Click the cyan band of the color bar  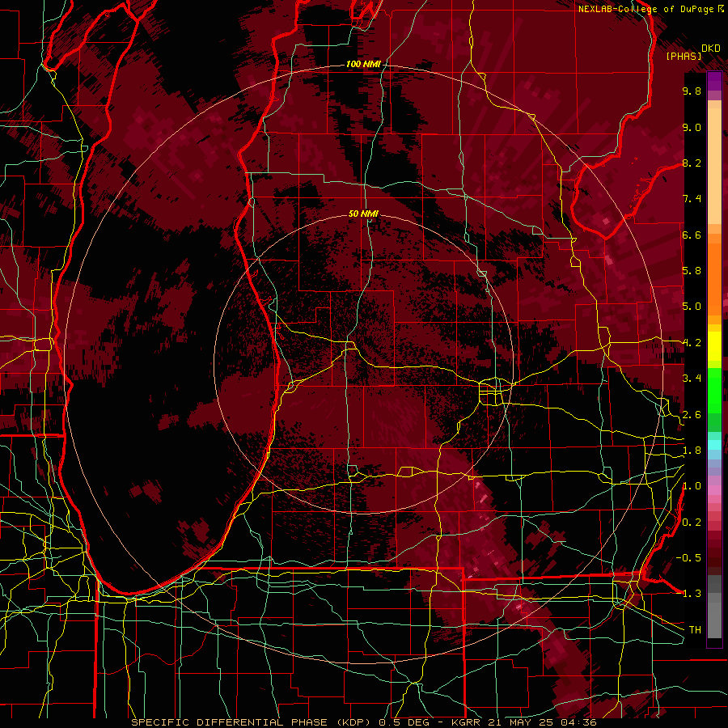[714, 445]
